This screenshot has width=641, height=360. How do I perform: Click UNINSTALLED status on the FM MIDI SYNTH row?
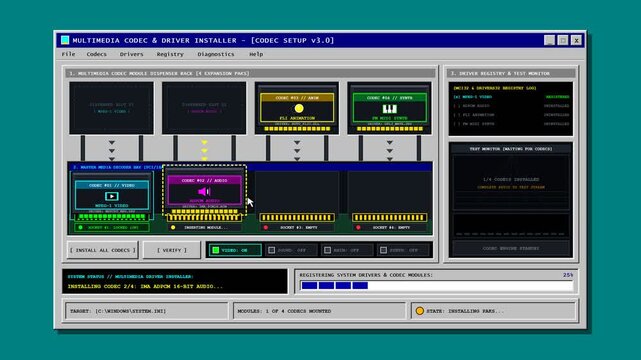pos(556,124)
